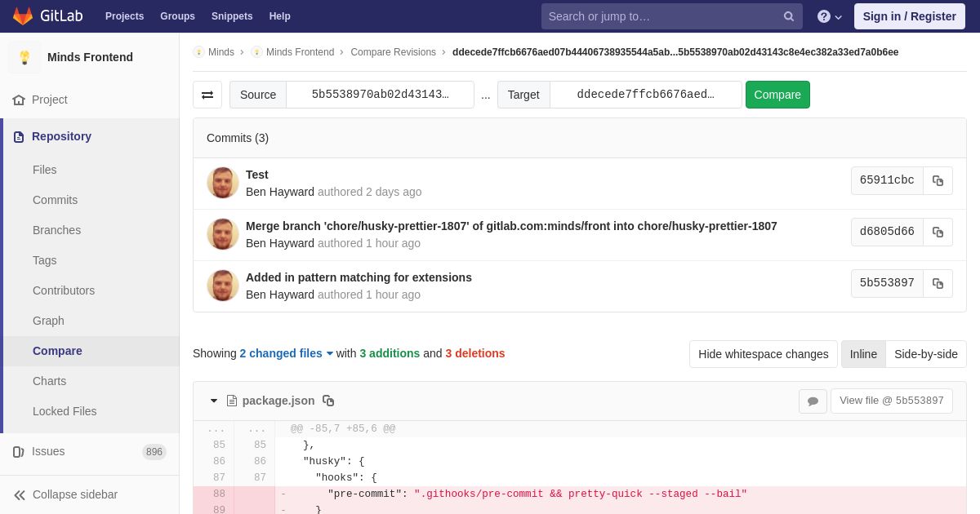Click the search magnifier icon

pyautogui.click(x=789, y=16)
